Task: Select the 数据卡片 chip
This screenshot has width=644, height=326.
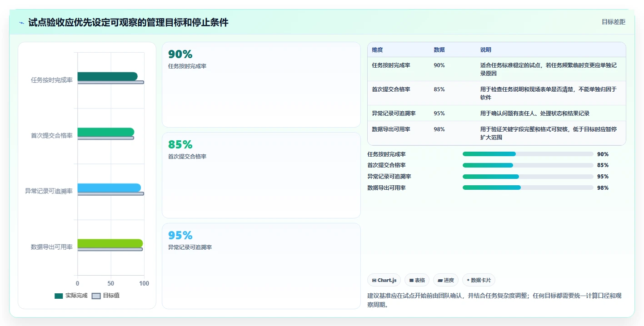Action: (479, 280)
